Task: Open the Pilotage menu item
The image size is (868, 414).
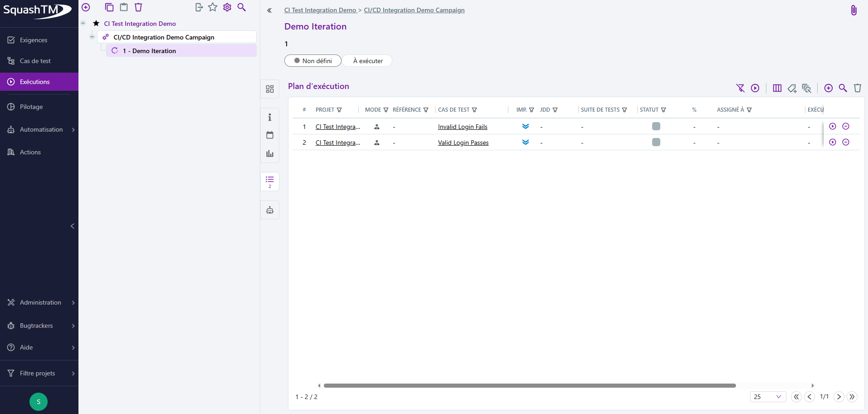Action: 31,107
